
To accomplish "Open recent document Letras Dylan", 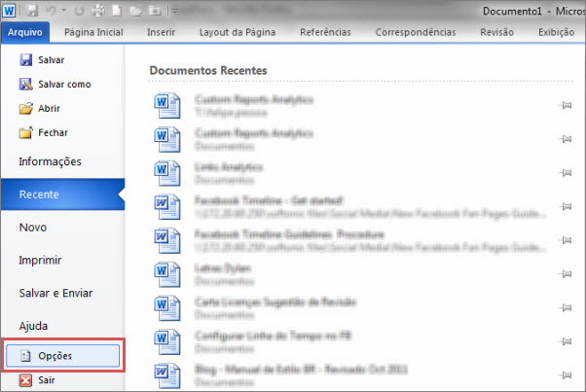I will coord(351,274).
